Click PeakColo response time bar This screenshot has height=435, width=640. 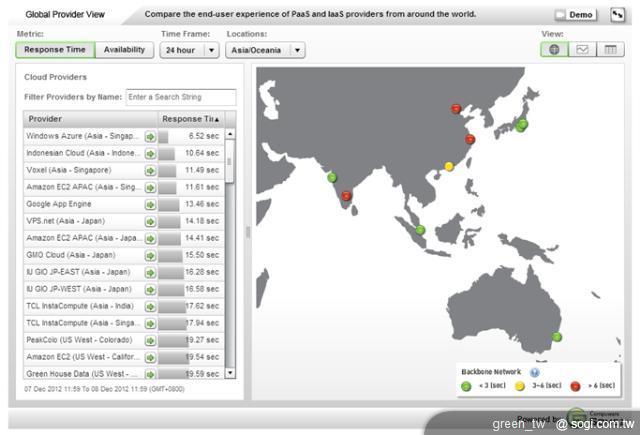[173, 341]
